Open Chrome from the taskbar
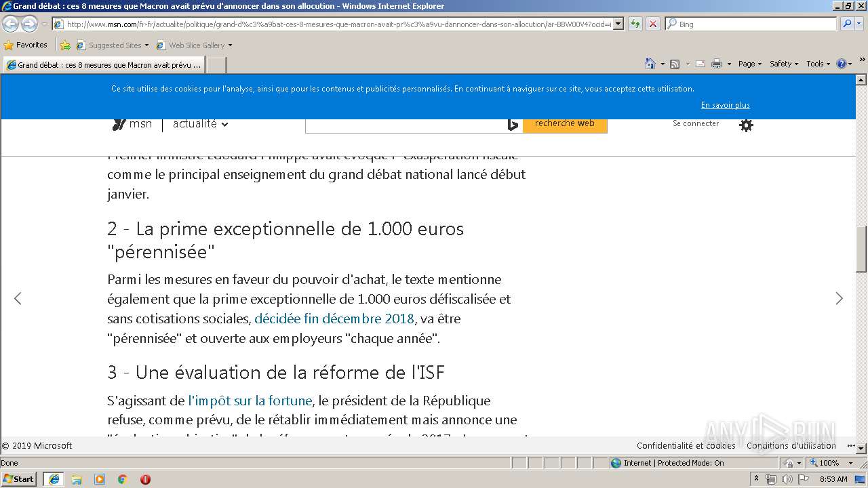868x488 pixels. point(123,479)
